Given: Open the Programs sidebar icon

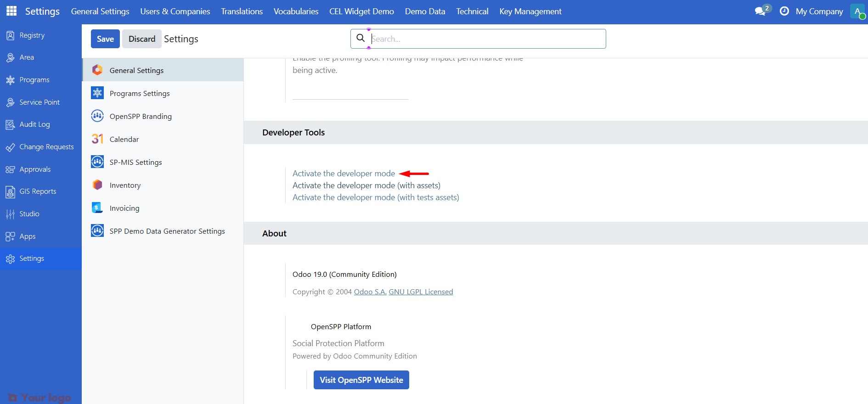Looking at the screenshot, I should (10, 80).
